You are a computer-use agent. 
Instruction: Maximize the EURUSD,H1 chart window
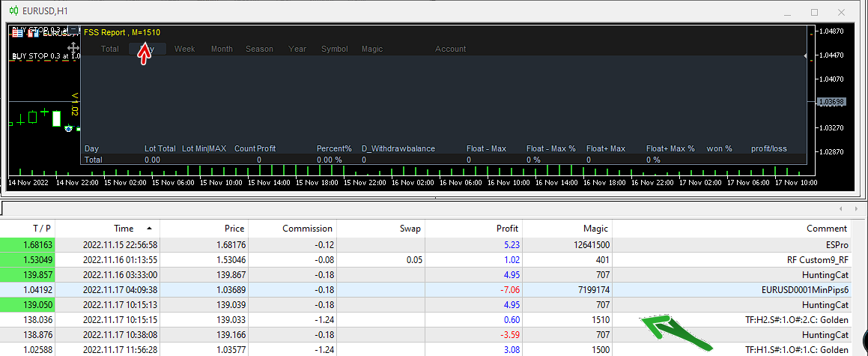814,12
